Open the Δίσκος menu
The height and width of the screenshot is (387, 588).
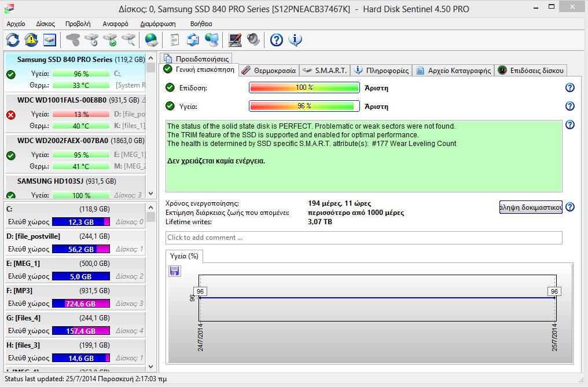tap(45, 24)
